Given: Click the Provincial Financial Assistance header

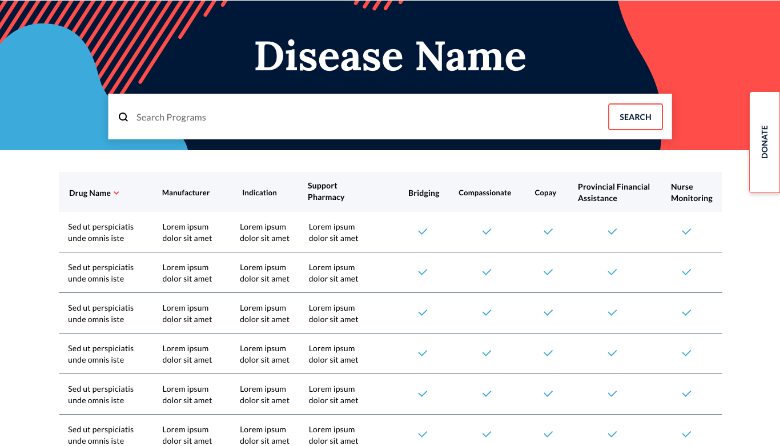Looking at the screenshot, I should pos(613,192).
